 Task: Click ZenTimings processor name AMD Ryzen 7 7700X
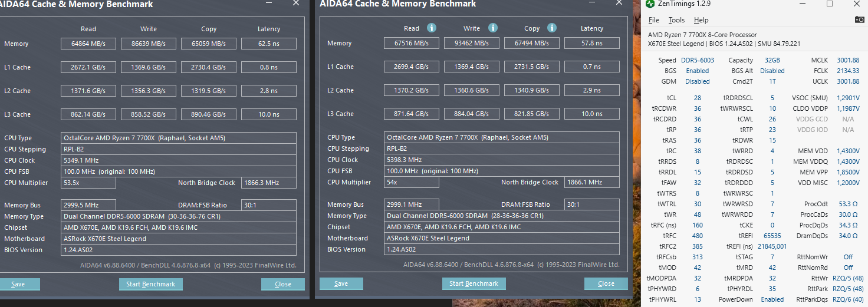coord(702,35)
